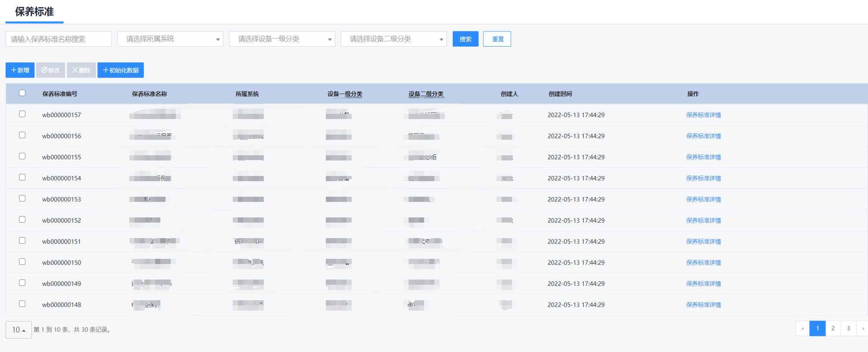Open the page size 10 dropdown
Image resolution: width=868 pixels, height=352 pixels.
point(19,330)
